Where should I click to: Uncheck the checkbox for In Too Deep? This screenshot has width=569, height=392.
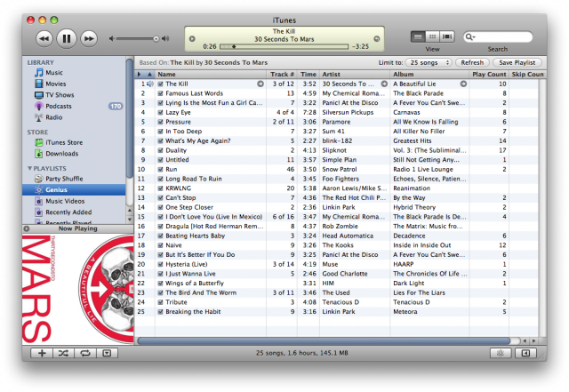[x=160, y=132]
